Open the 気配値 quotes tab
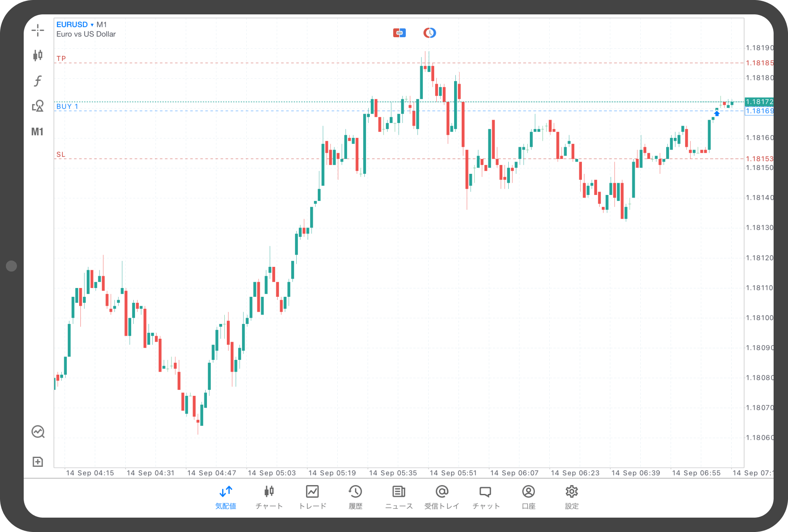 pyautogui.click(x=226, y=497)
